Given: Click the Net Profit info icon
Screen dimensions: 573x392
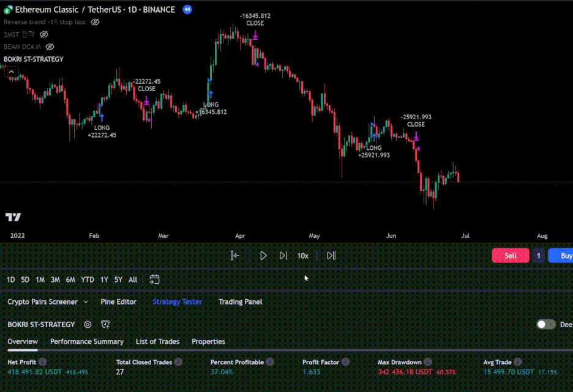Looking at the screenshot, I should tap(42, 362).
